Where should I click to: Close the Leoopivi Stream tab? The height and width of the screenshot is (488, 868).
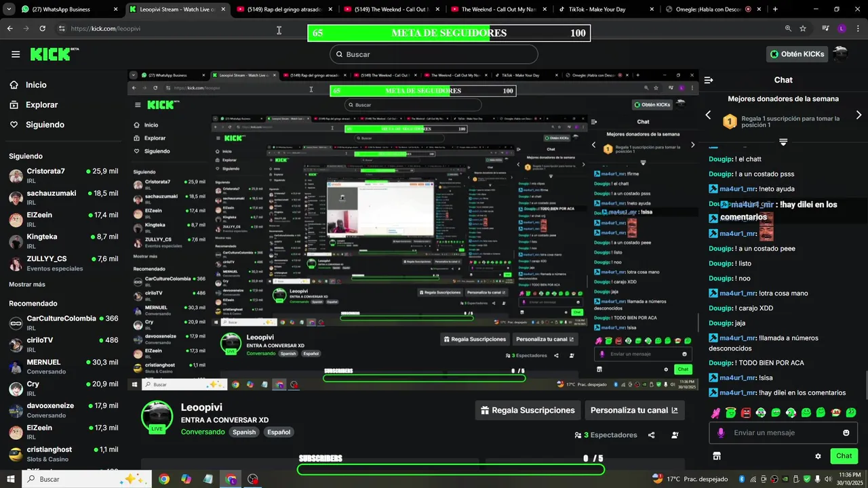click(x=222, y=9)
